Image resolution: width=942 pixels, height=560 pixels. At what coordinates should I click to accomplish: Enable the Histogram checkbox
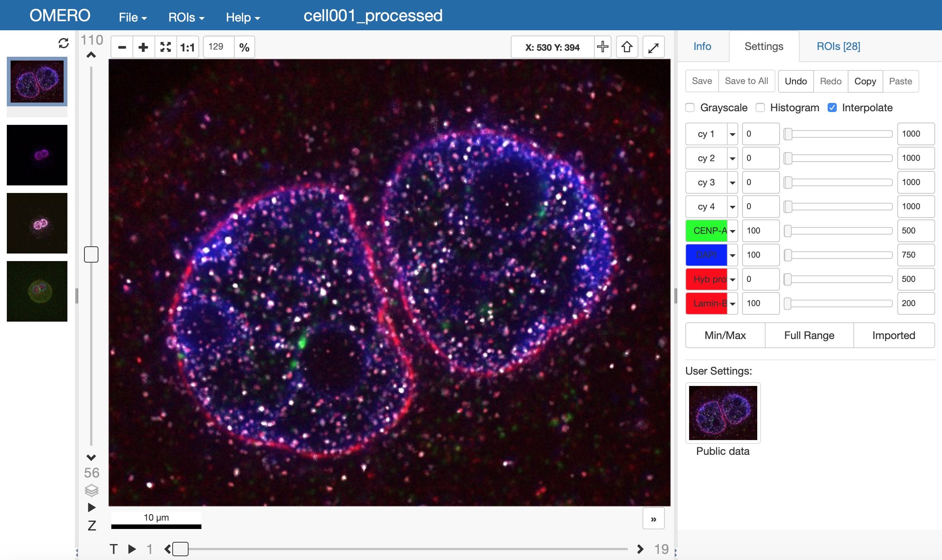(x=760, y=107)
